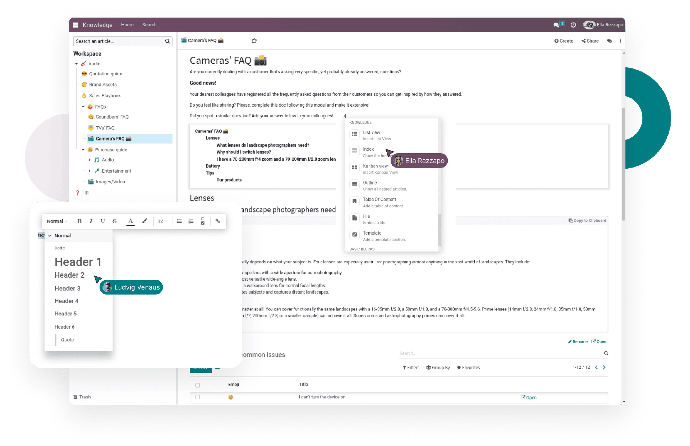Add article to favorites with star icon
The width and height of the screenshot is (690, 446).
point(254,40)
